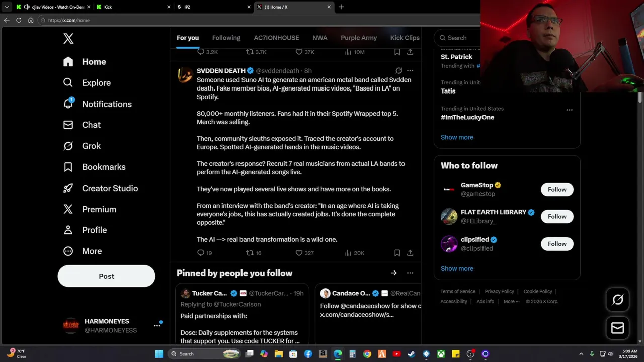Open the Privacy Policy link
The width and height of the screenshot is (644, 362).
499,291
